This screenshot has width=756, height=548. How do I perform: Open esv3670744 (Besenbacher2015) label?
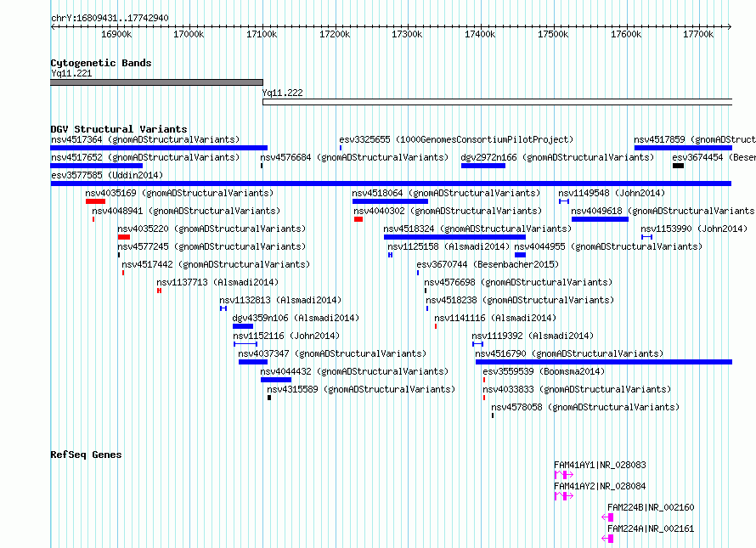click(x=488, y=264)
